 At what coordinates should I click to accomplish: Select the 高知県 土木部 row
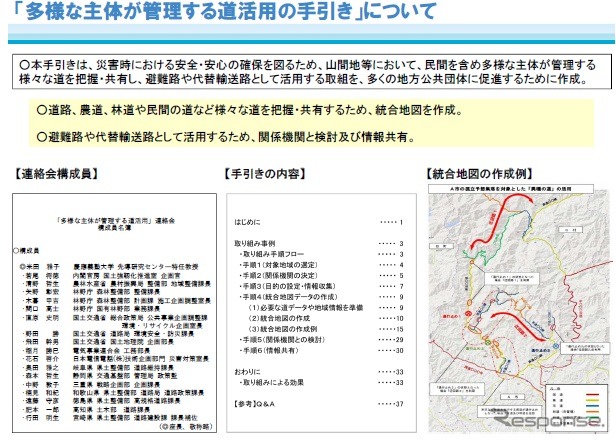point(85,410)
